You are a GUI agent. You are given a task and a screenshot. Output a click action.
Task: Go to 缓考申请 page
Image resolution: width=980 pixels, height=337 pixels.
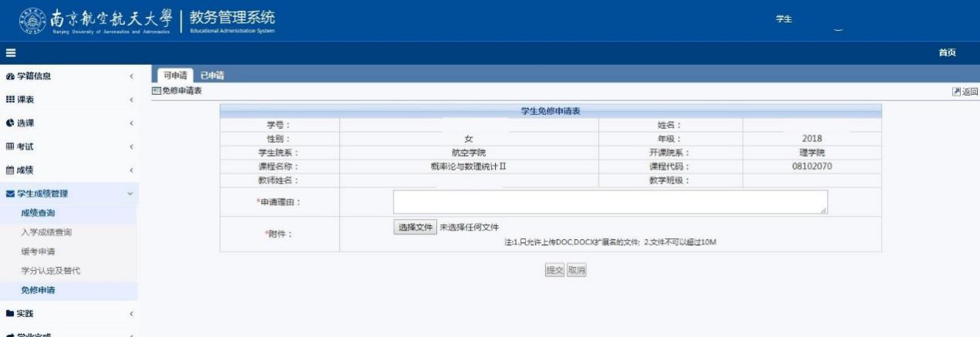pyautogui.click(x=38, y=251)
